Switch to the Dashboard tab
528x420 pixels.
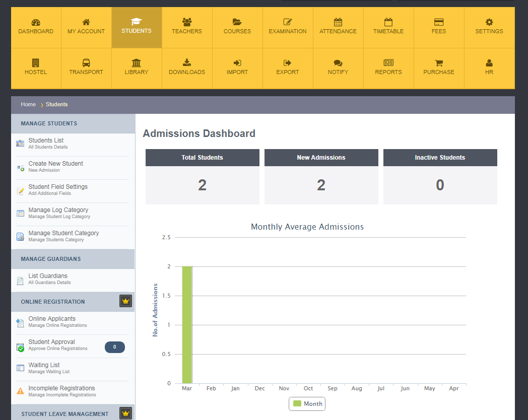[35, 27]
